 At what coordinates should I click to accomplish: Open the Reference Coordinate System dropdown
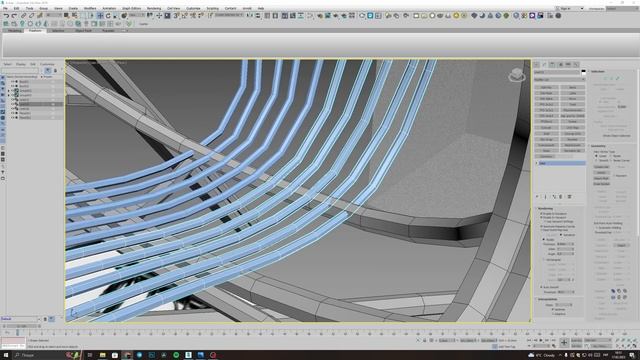point(137,16)
